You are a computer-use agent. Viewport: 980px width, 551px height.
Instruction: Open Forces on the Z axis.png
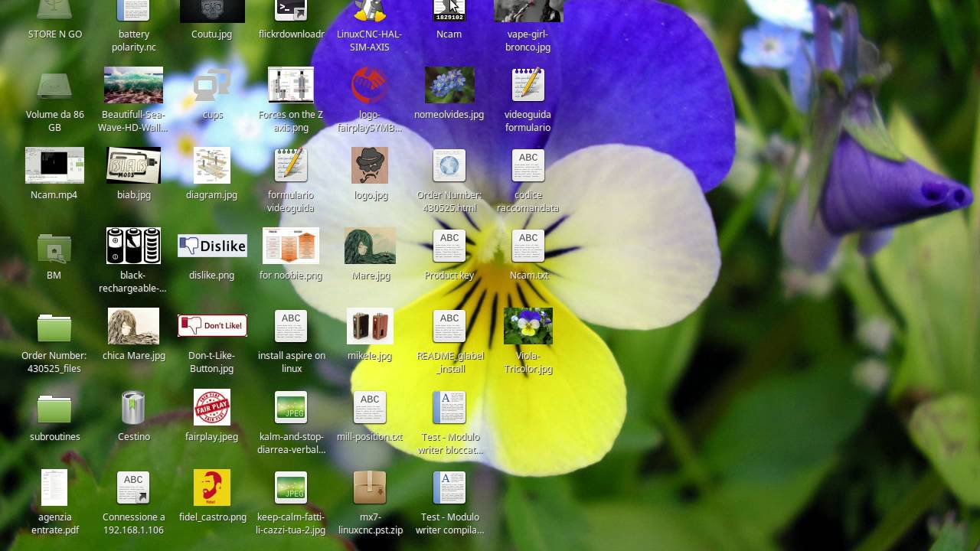(x=291, y=85)
